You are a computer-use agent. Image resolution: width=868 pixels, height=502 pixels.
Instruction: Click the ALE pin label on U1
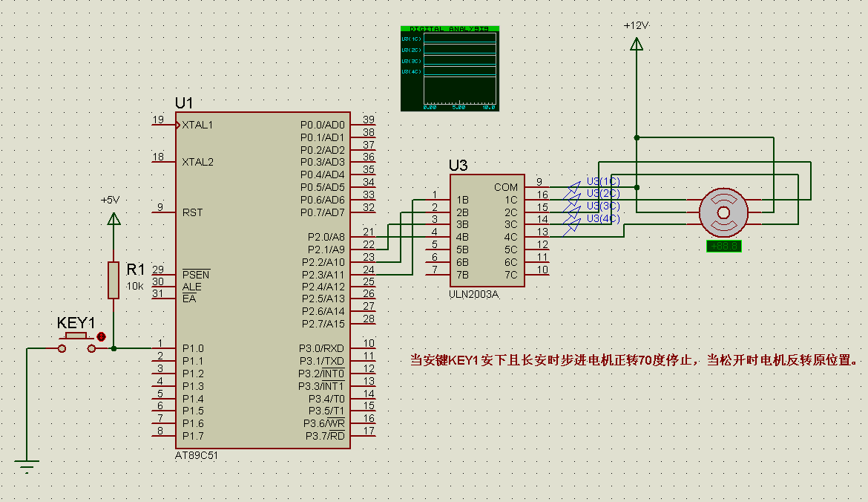192,287
